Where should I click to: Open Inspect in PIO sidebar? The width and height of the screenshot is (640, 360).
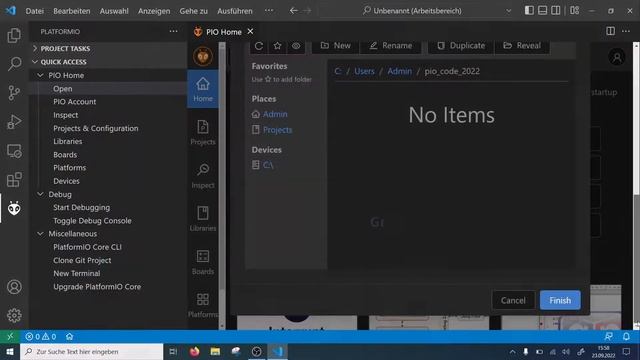pyautogui.click(x=203, y=176)
